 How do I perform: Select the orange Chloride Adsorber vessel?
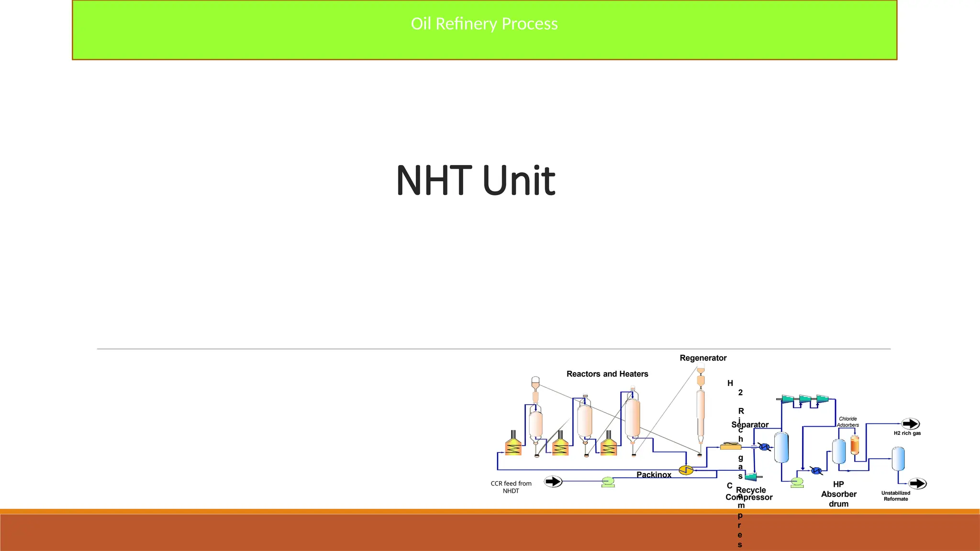click(x=855, y=444)
